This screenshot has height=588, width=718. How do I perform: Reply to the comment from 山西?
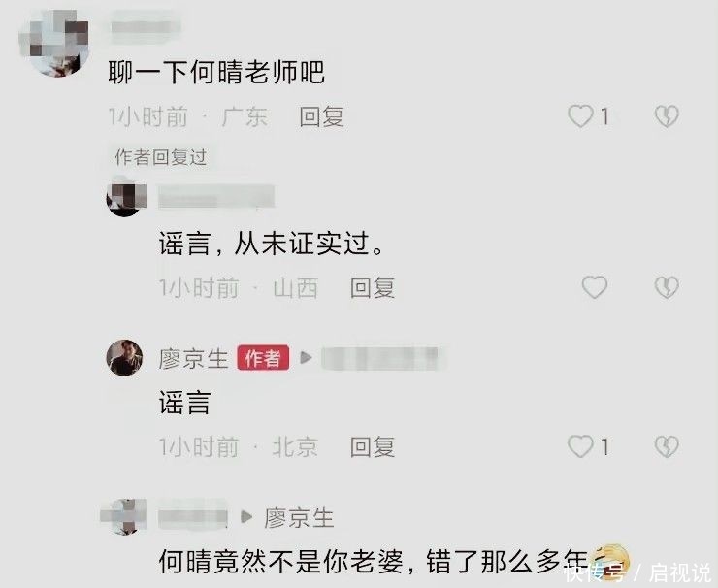pyautogui.click(x=373, y=288)
